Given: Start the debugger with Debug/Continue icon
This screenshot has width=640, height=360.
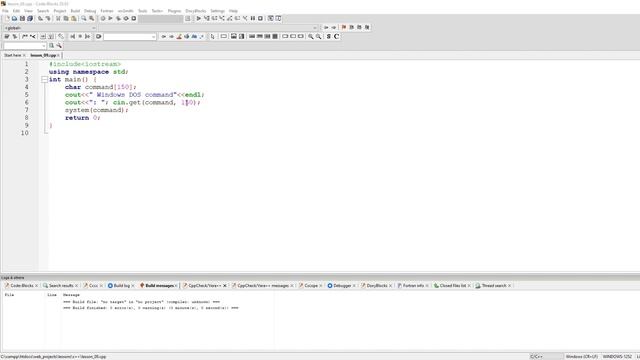Looking at the screenshot, I should 198,18.
